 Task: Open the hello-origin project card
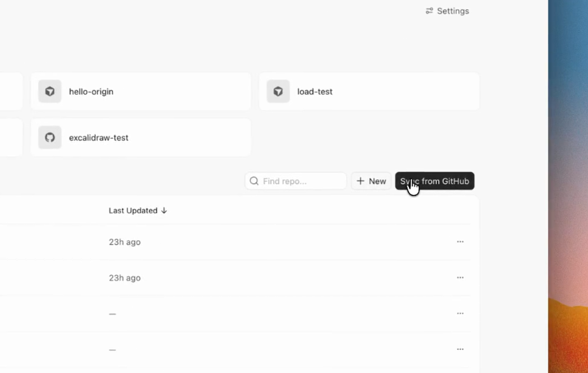point(141,92)
